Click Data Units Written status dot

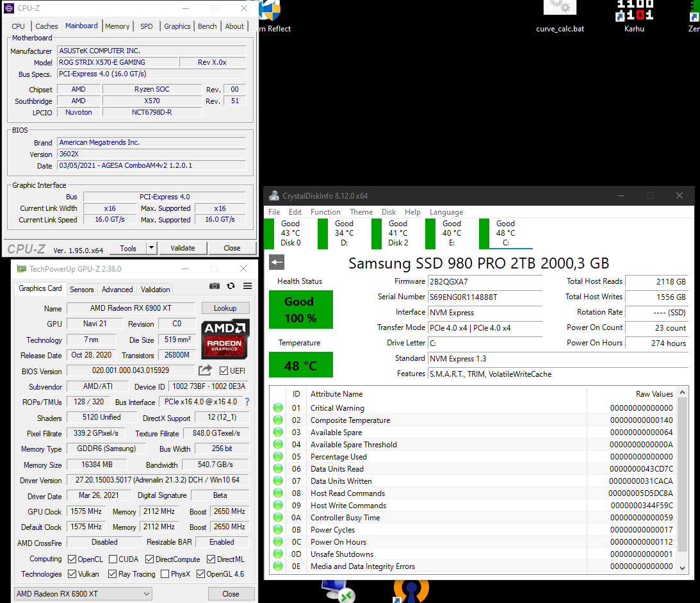pos(278,481)
